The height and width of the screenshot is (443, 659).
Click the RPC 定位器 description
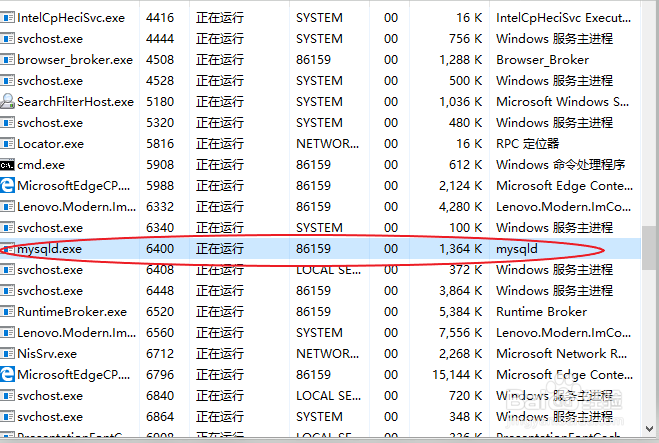527,144
